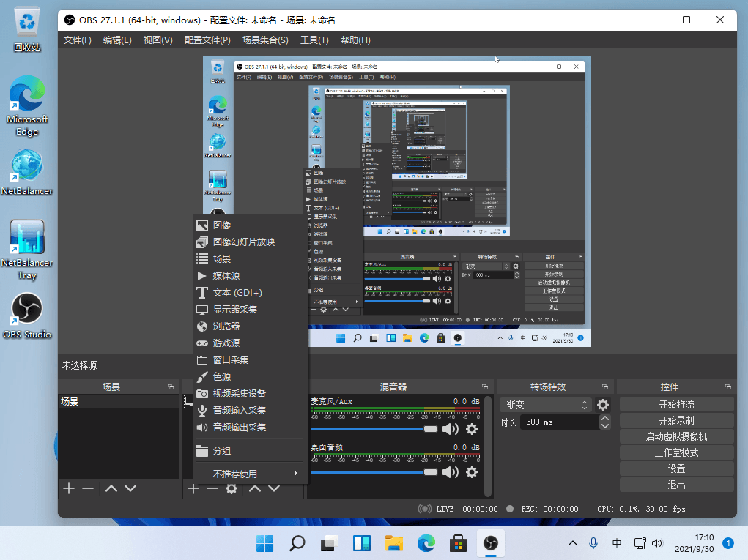The image size is (748, 560).
Task: Choose 场景 source from the add menu
Action: 249,259
